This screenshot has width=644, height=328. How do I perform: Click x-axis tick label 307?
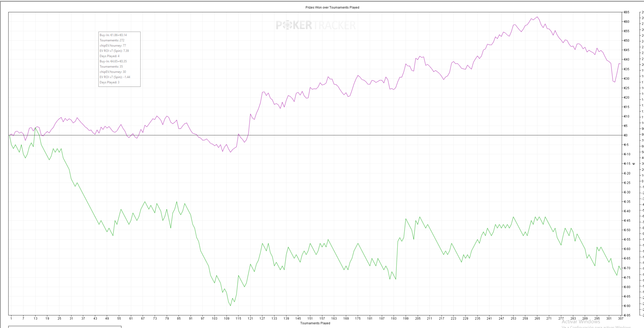tap(620, 319)
